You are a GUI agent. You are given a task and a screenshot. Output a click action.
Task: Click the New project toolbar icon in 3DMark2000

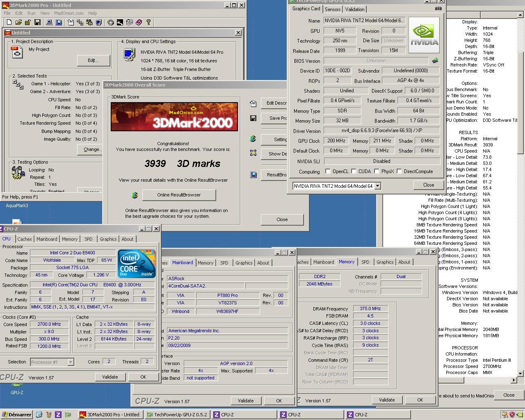[9, 22]
